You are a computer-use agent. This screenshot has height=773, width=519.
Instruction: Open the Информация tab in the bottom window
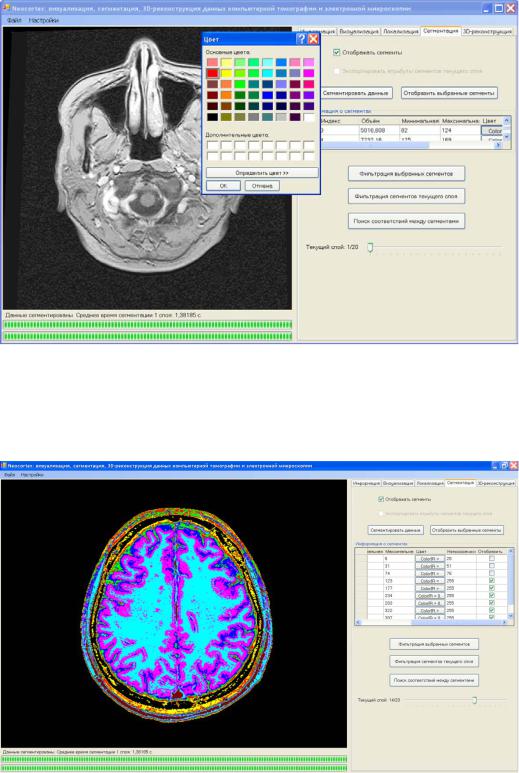point(366,483)
